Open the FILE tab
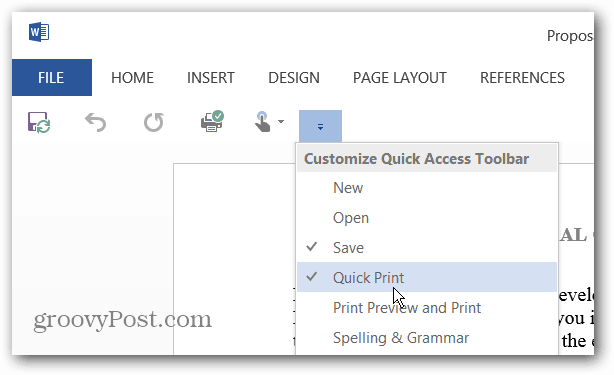The height and width of the screenshot is (375, 614). tap(52, 78)
